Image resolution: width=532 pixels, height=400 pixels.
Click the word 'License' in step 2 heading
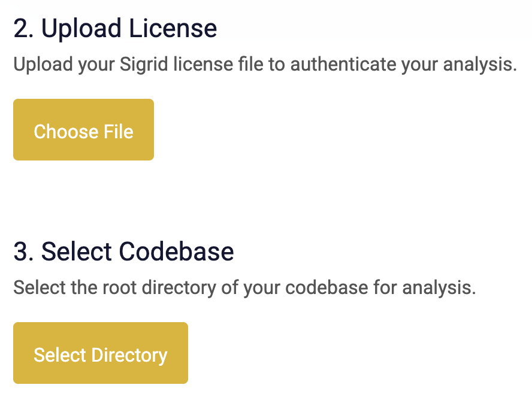pyautogui.click(x=173, y=28)
